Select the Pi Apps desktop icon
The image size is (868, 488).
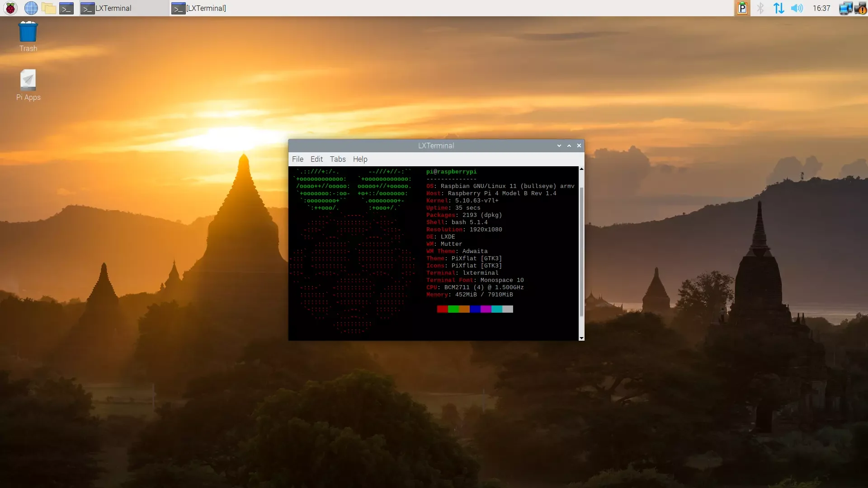point(28,85)
